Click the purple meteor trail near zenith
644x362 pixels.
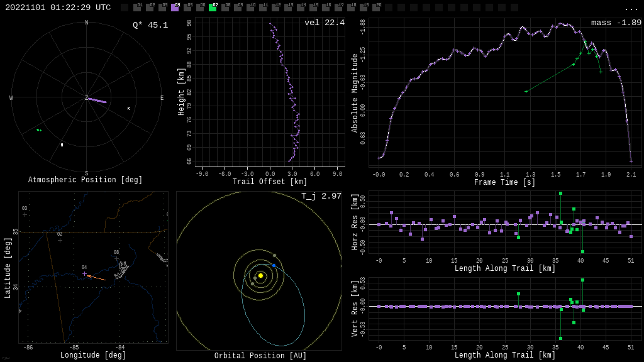(x=97, y=100)
